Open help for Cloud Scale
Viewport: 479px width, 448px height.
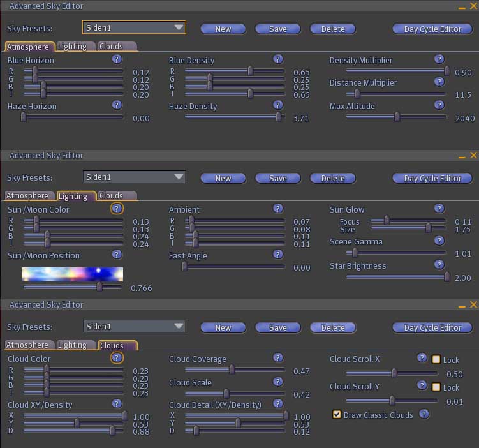click(277, 382)
